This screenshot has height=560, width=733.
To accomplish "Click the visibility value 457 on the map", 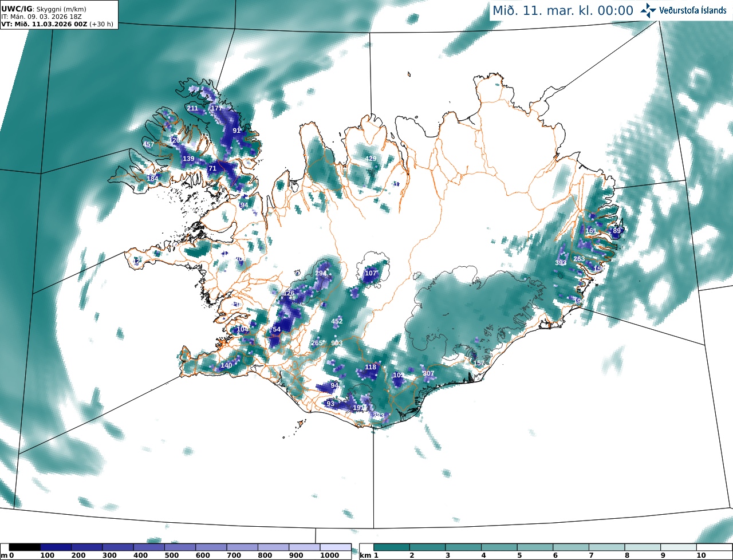I will click(x=149, y=144).
